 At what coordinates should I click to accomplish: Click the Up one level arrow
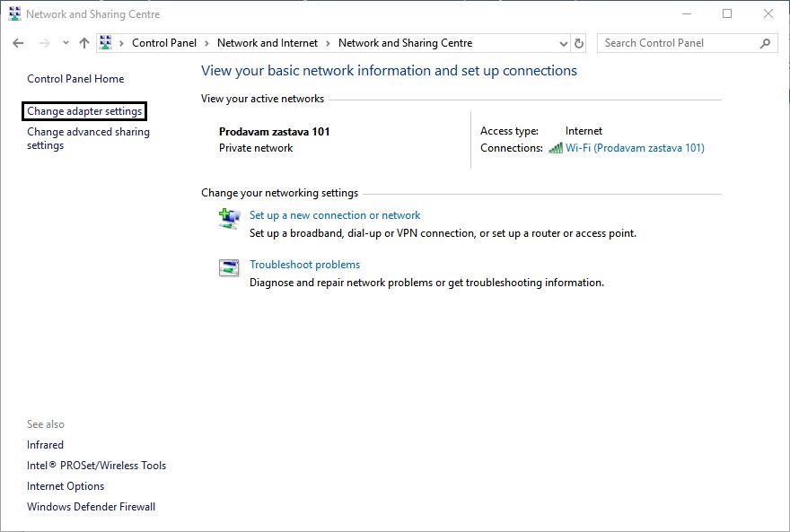[x=84, y=43]
